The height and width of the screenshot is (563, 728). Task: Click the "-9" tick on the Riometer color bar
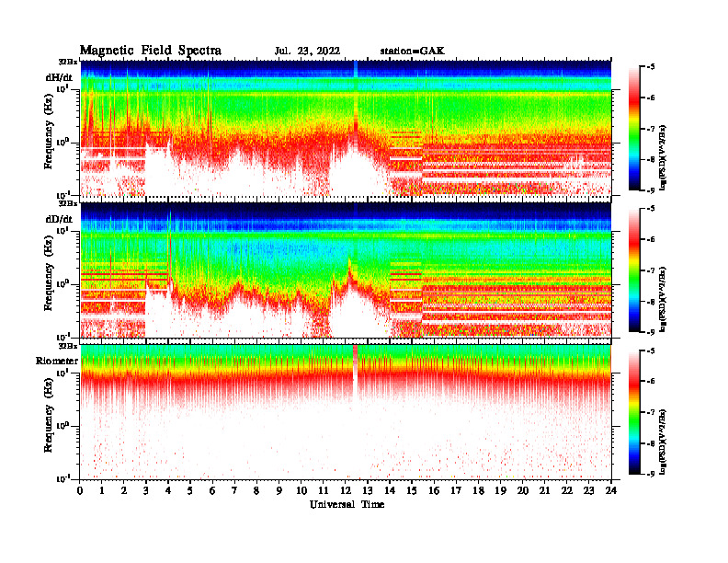click(652, 474)
